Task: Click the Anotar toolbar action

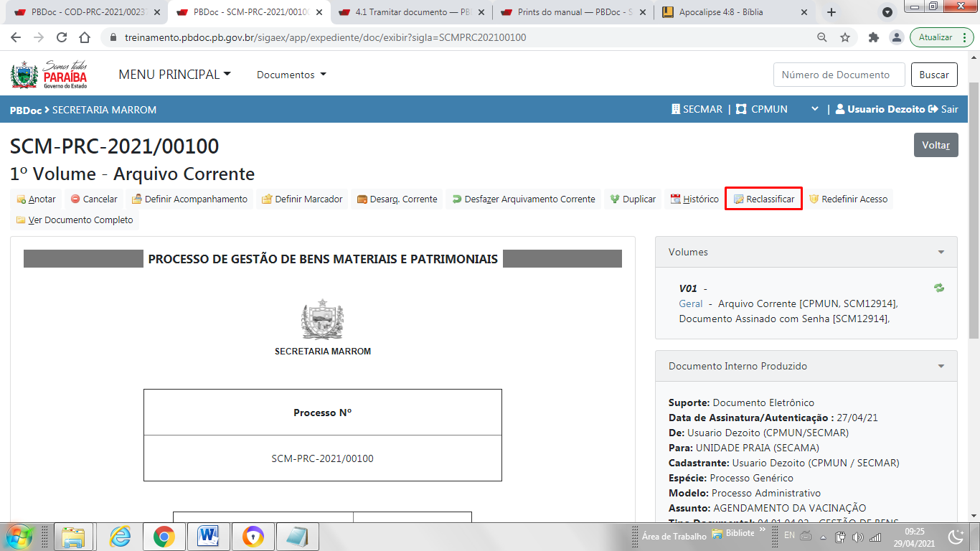Action: click(36, 199)
